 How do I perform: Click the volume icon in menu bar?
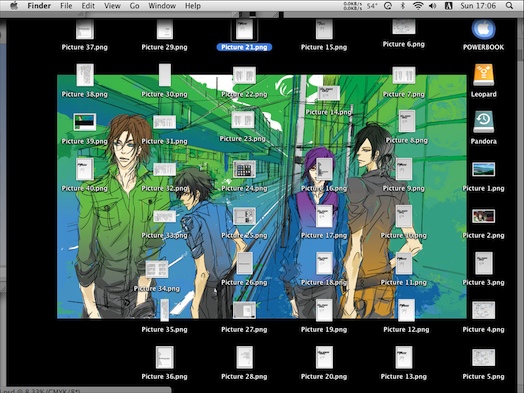tap(433, 6)
